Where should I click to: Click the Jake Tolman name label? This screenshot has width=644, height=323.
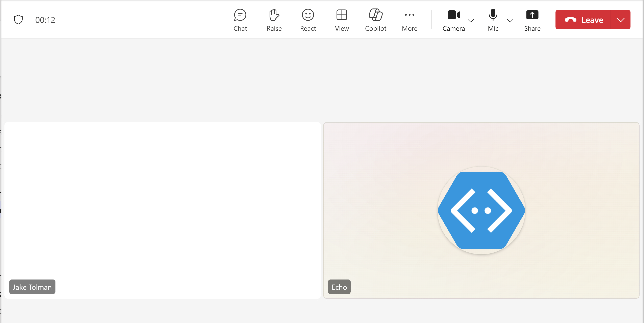click(x=32, y=287)
